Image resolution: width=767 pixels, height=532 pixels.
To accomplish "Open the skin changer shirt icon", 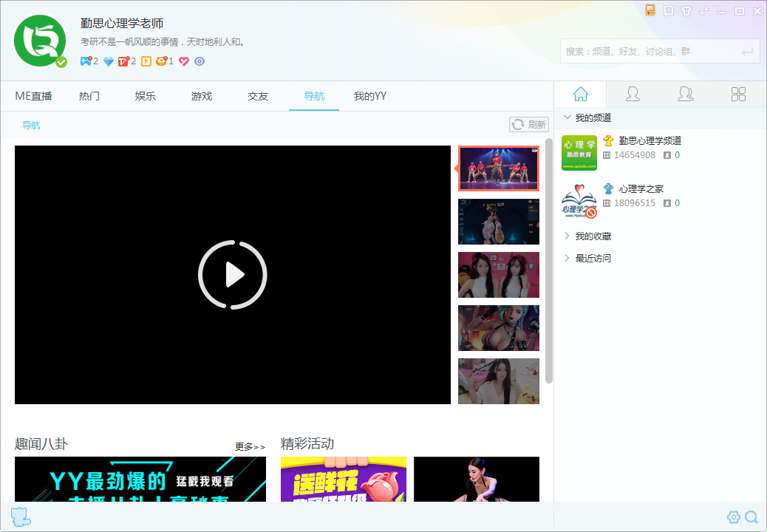I will pyautogui.click(x=686, y=11).
